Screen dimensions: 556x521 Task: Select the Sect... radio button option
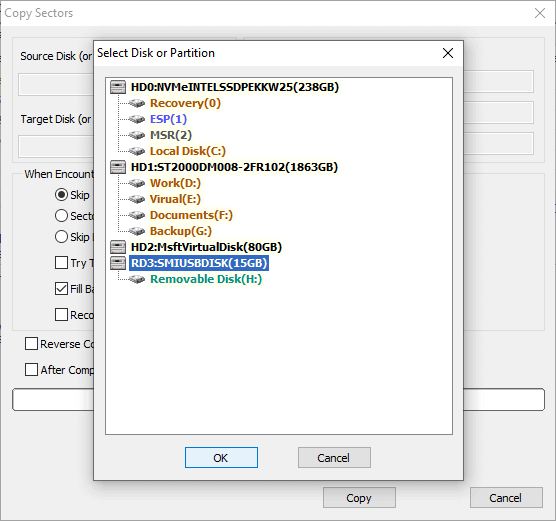61,216
